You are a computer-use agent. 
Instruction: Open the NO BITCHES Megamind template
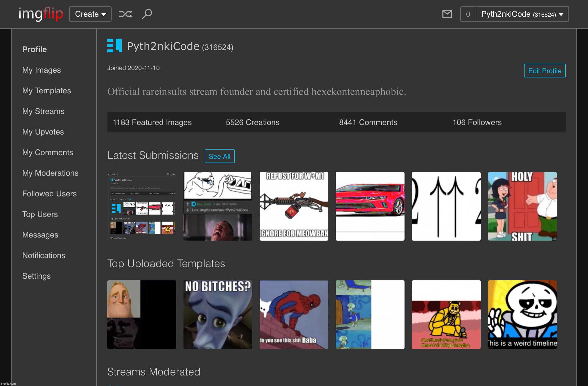[x=218, y=315]
